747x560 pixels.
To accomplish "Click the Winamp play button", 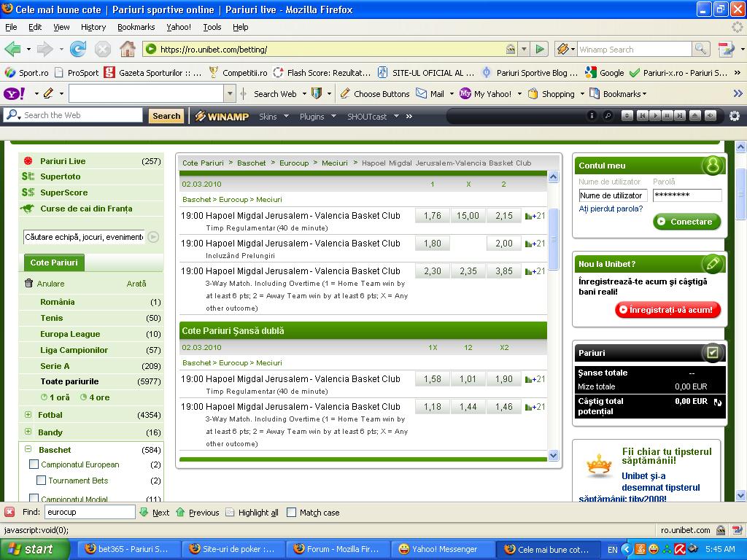I will point(655,116).
